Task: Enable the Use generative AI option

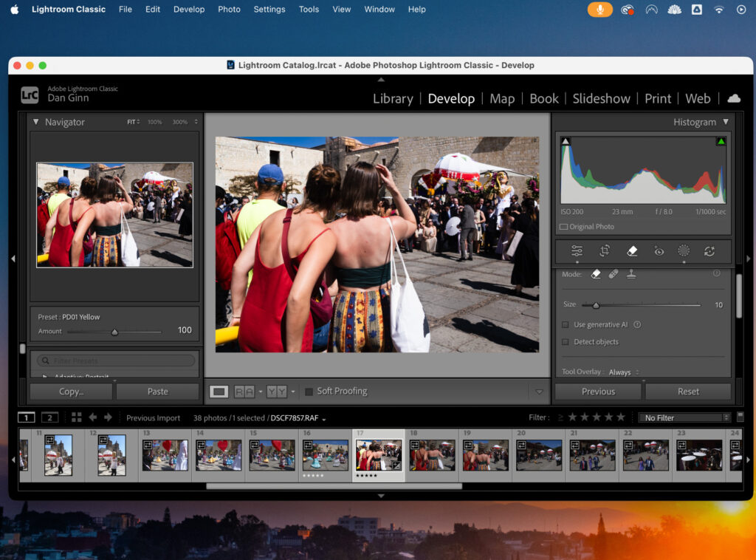Action: coord(565,324)
